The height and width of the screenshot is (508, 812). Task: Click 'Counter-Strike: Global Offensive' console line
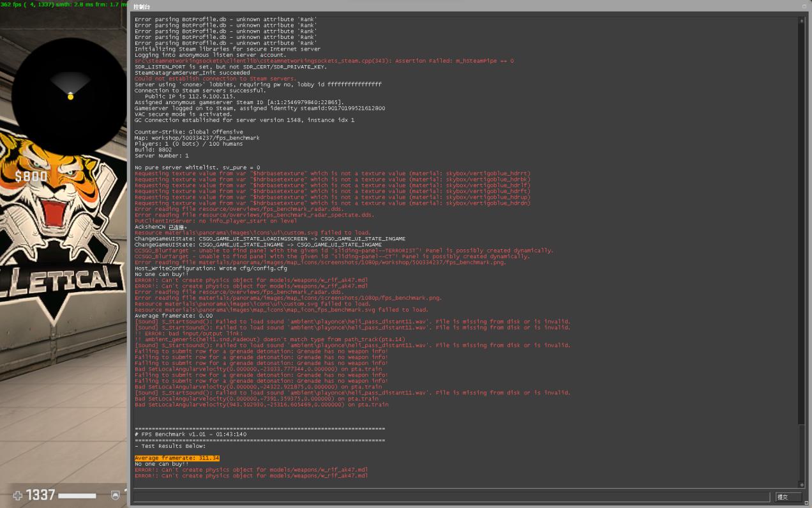click(189, 132)
